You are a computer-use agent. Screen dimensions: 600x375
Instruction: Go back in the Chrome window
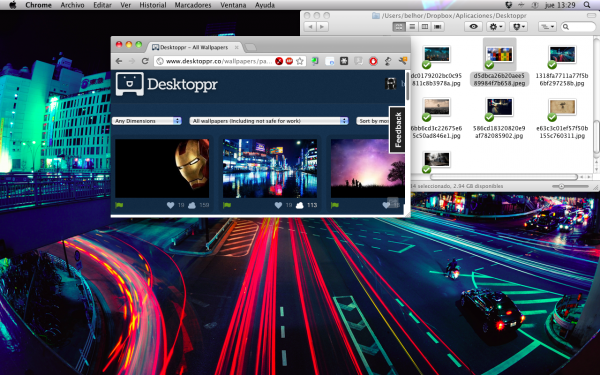point(119,61)
